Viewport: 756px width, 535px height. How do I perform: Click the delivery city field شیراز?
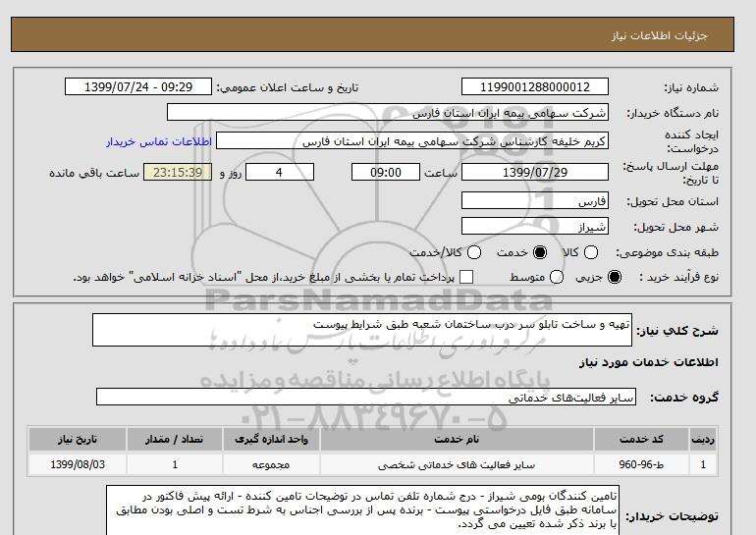tap(535, 226)
